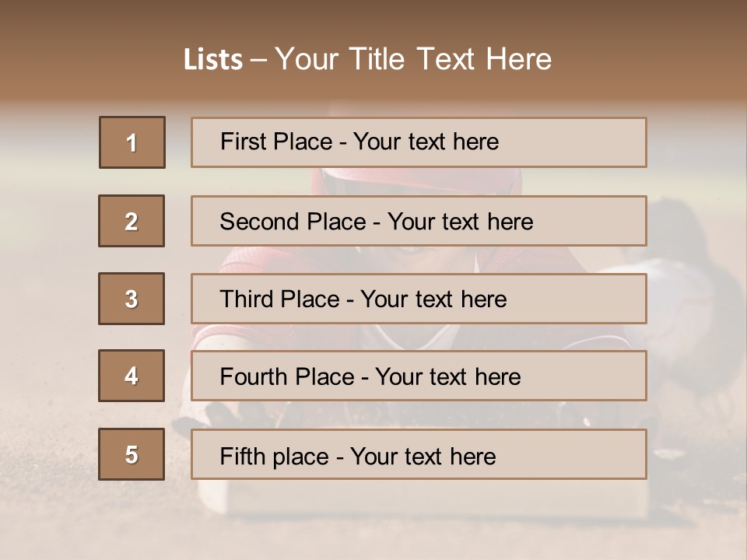Select the number 5 box
The width and height of the screenshot is (747, 560).
[132, 454]
